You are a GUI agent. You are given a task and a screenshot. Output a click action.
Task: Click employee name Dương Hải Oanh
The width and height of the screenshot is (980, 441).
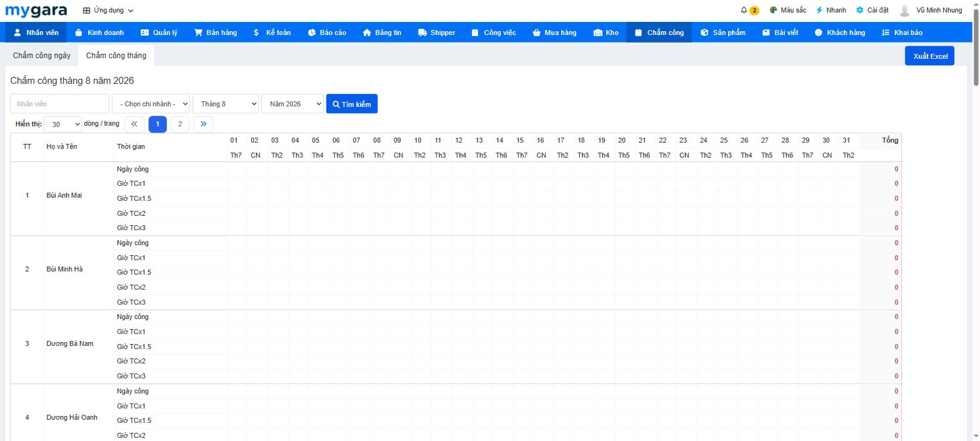(x=72, y=418)
